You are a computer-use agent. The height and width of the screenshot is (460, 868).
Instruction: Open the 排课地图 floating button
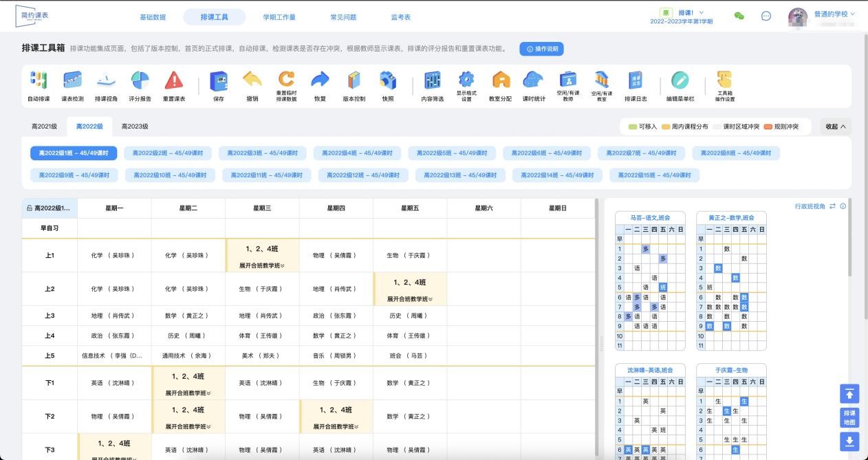[x=849, y=417]
